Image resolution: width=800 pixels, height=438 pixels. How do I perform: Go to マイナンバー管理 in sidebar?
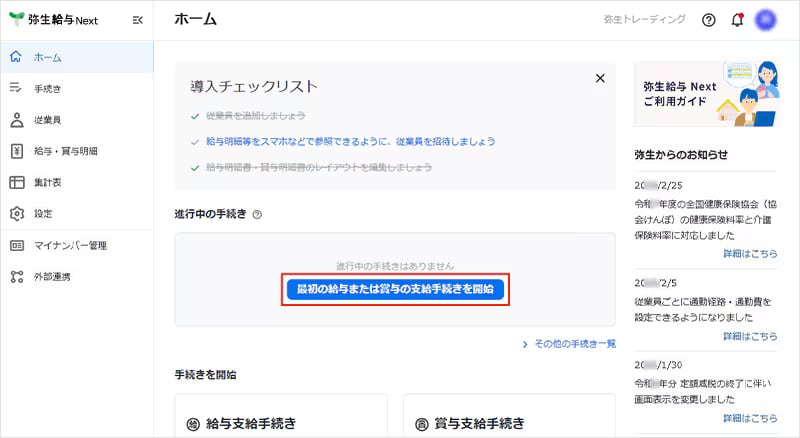pyautogui.click(x=70, y=245)
